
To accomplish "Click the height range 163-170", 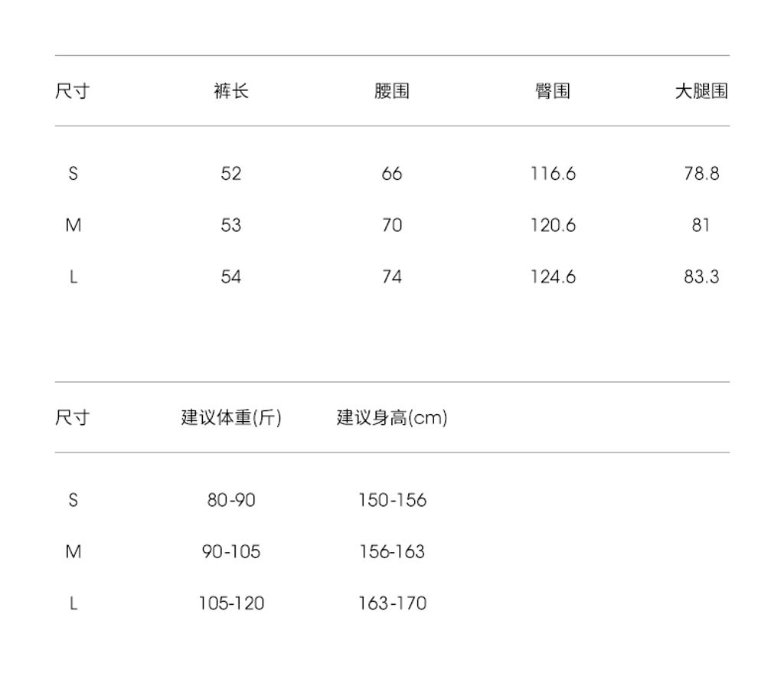I will [x=392, y=603].
